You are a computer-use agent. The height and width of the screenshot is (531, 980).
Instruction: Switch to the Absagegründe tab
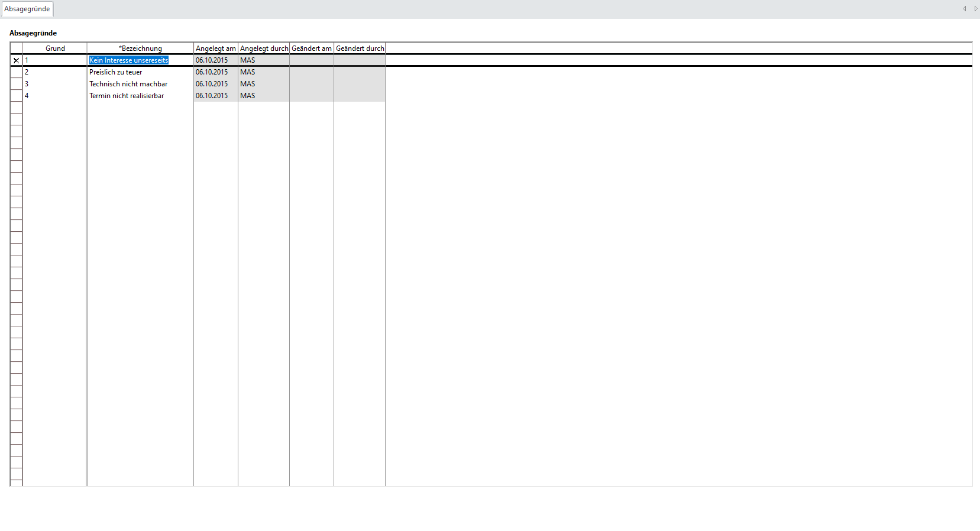click(x=27, y=9)
